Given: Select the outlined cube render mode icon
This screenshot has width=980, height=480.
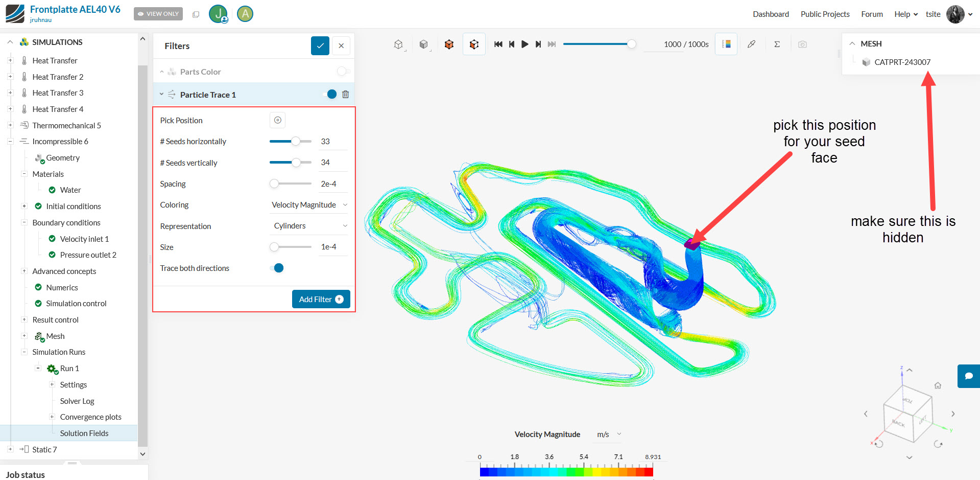Looking at the screenshot, I should pyautogui.click(x=399, y=44).
